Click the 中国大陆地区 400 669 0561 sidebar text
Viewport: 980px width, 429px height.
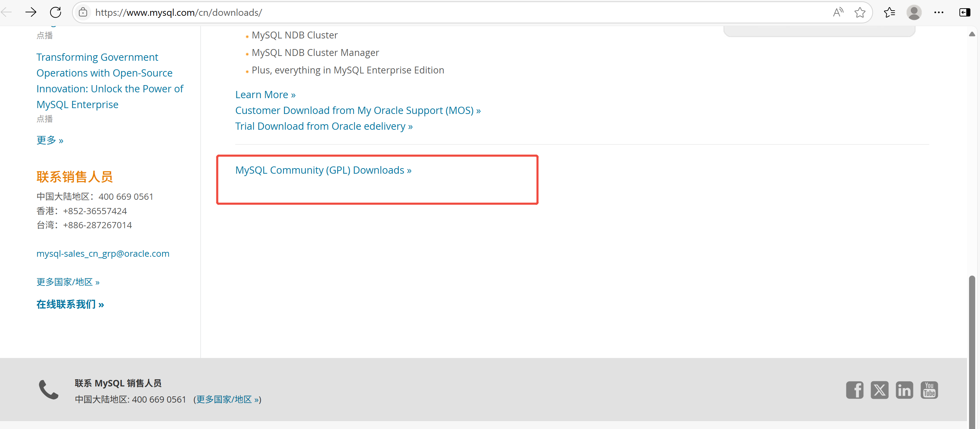(95, 197)
